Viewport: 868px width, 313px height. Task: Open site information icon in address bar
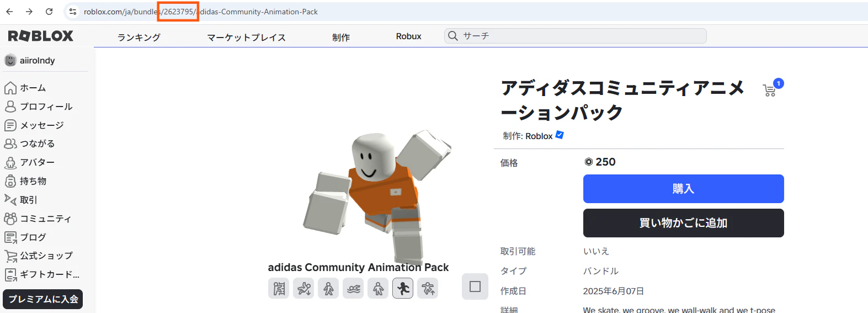click(73, 12)
